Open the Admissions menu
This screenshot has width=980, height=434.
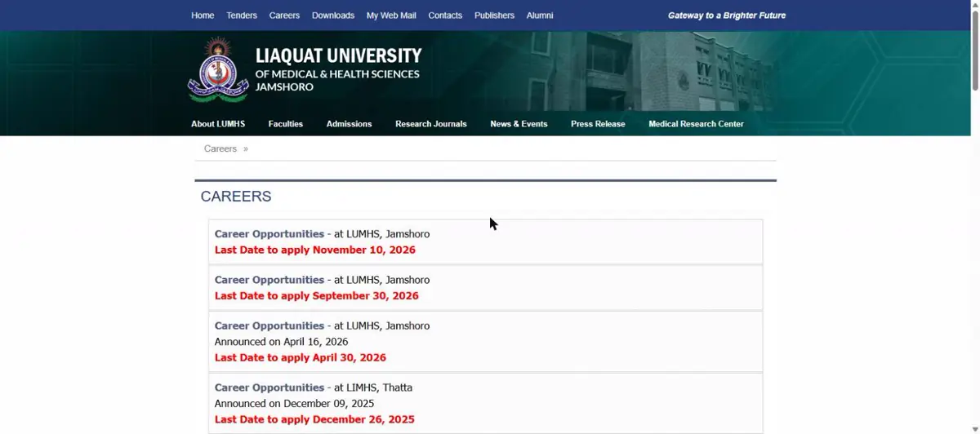tap(349, 124)
